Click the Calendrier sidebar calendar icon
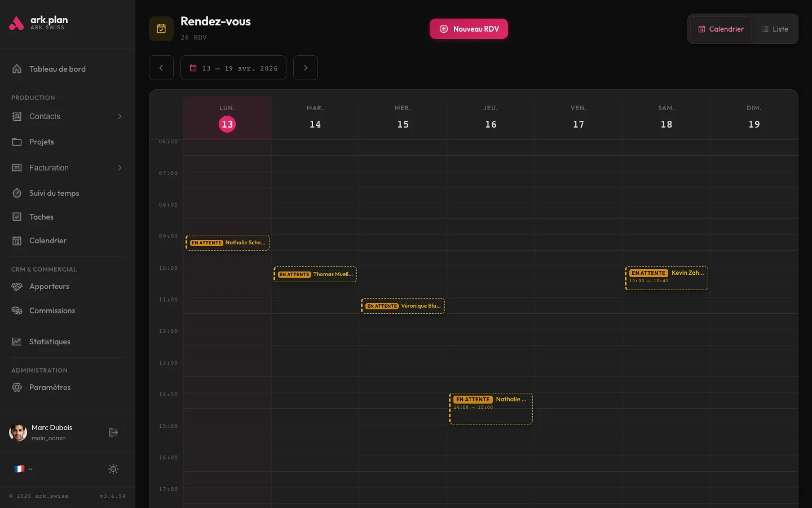 click(17, 240)
